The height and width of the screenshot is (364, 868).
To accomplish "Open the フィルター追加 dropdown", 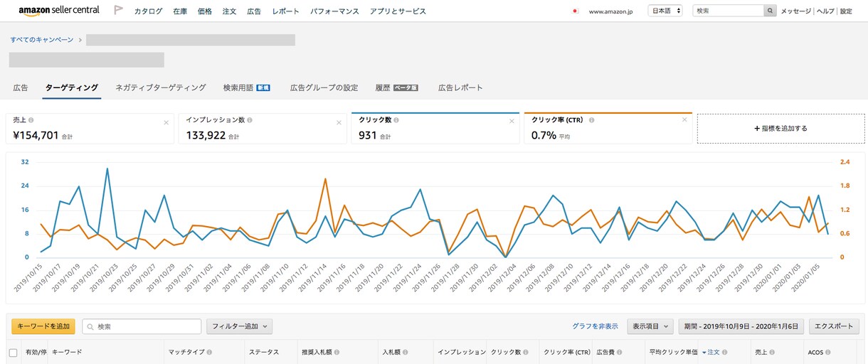I will [240, 326].
